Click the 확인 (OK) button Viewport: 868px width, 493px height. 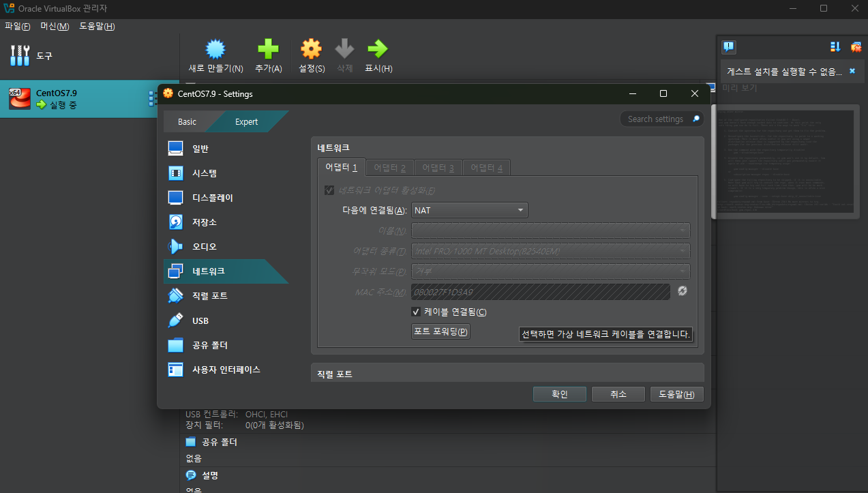[x=560, y=394]
